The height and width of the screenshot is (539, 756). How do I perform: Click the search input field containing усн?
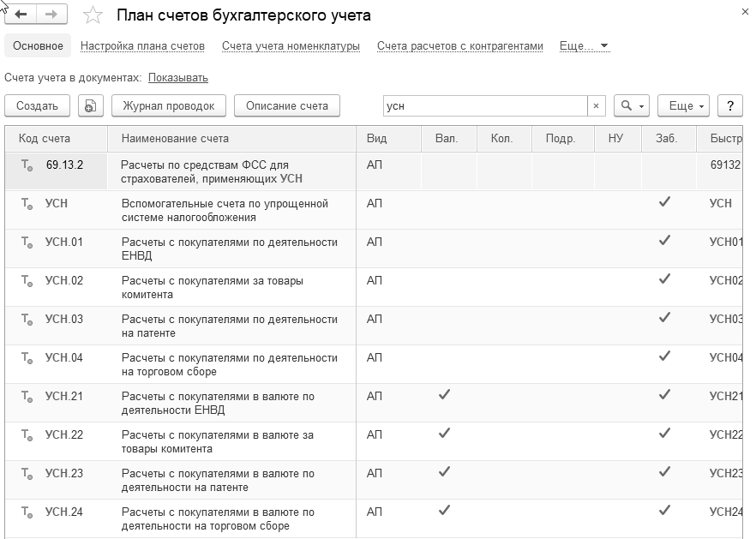tap(484, 105)
